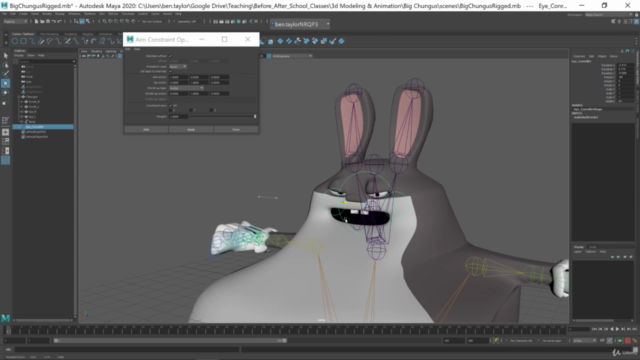Check the Z constraint axis box
This screenshot has height=360, width=640.
(211, 110)
